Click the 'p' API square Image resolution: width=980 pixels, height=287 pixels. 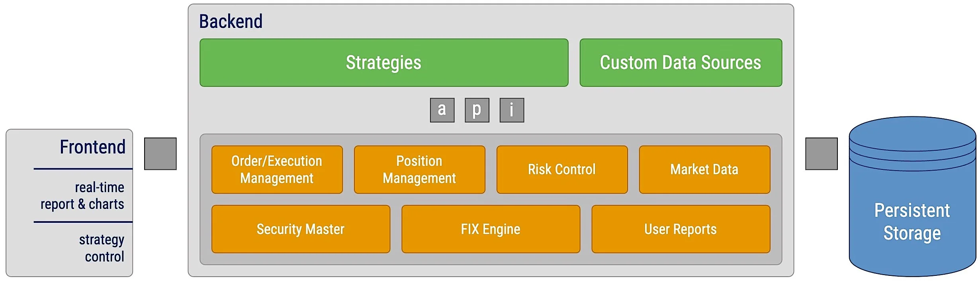click(477, 110)
